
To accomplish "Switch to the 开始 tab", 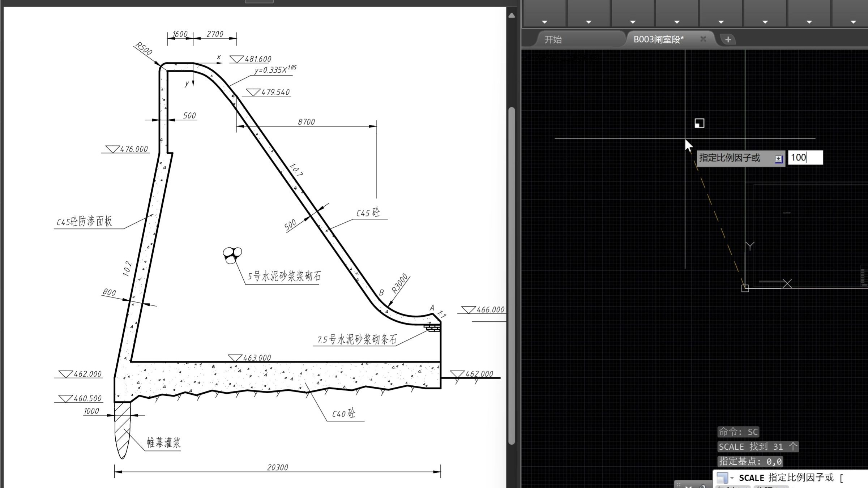I will tap(553, 39).
